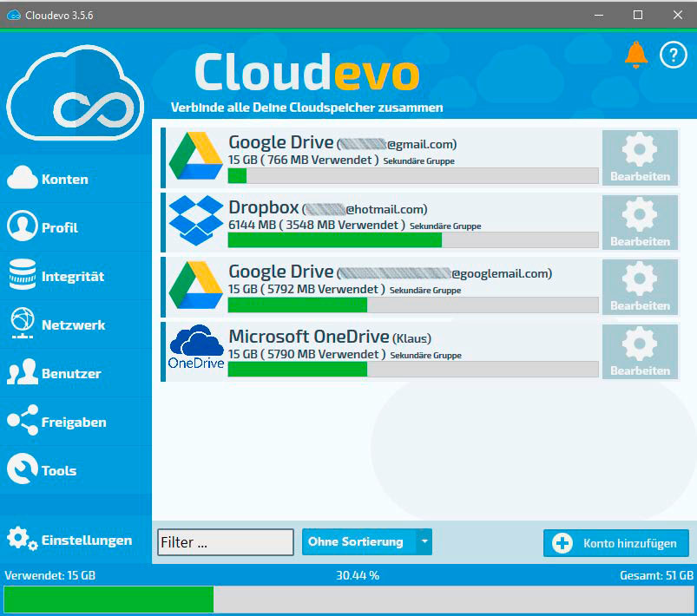Image resolution: width=697 pixels, height=616 pixels.
Task: Click the '15 GB ( 5790 MB Verwendet )' text
Action: (x=306, y=354)
